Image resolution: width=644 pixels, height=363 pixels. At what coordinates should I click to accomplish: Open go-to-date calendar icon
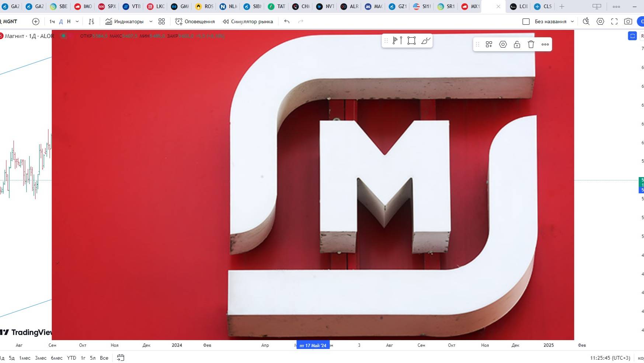tap(121, 357)
